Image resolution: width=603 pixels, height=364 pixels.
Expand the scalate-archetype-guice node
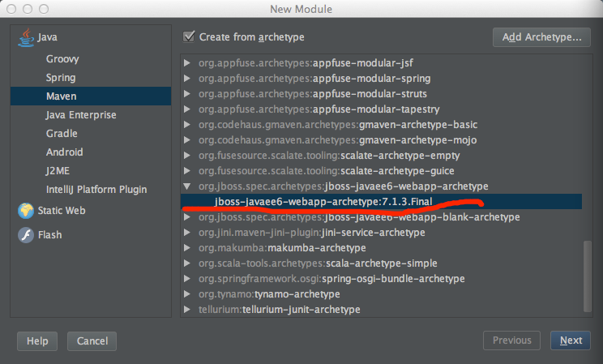187,170
